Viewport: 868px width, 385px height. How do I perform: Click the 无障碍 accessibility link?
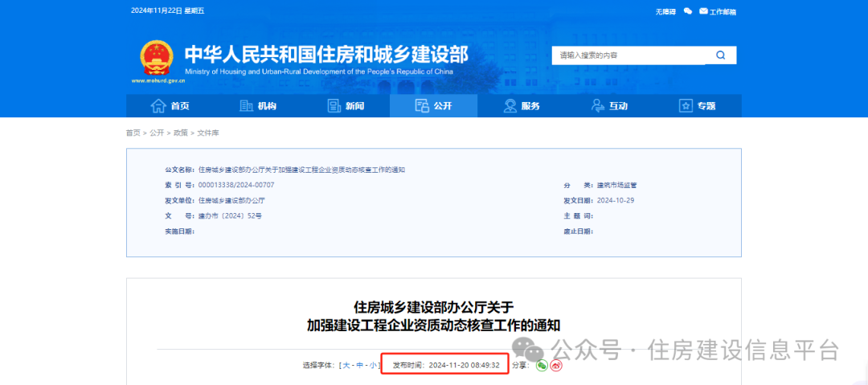point(665,11)
